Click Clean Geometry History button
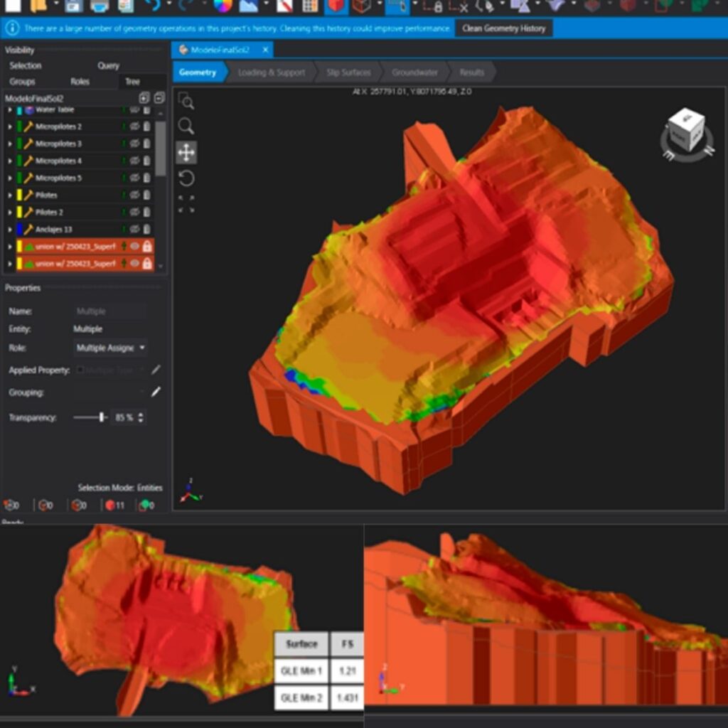 pyautogui.click(x=503, y=28)
